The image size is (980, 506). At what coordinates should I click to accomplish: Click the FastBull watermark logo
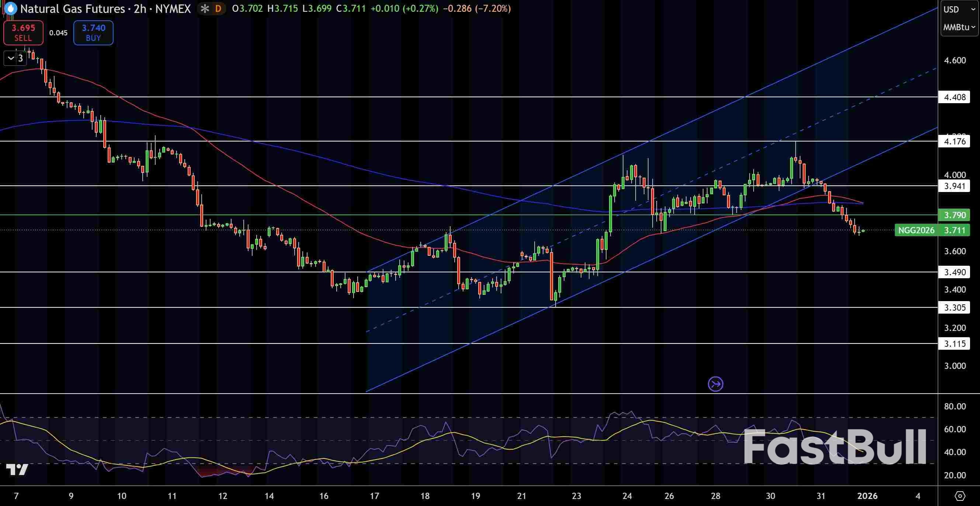835,447
